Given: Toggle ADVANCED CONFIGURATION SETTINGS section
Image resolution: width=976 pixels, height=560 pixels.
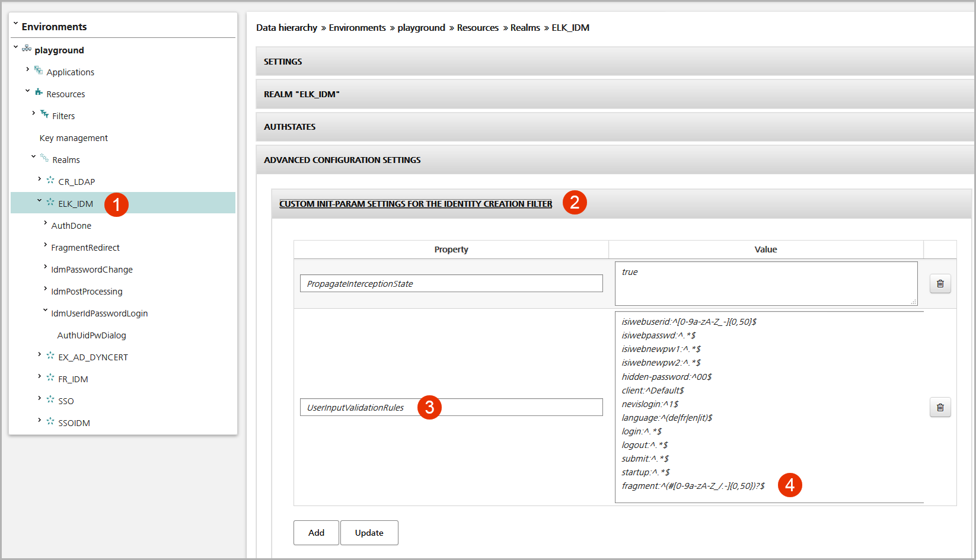Looking at the screenshot, I should (x=614, y=160).
